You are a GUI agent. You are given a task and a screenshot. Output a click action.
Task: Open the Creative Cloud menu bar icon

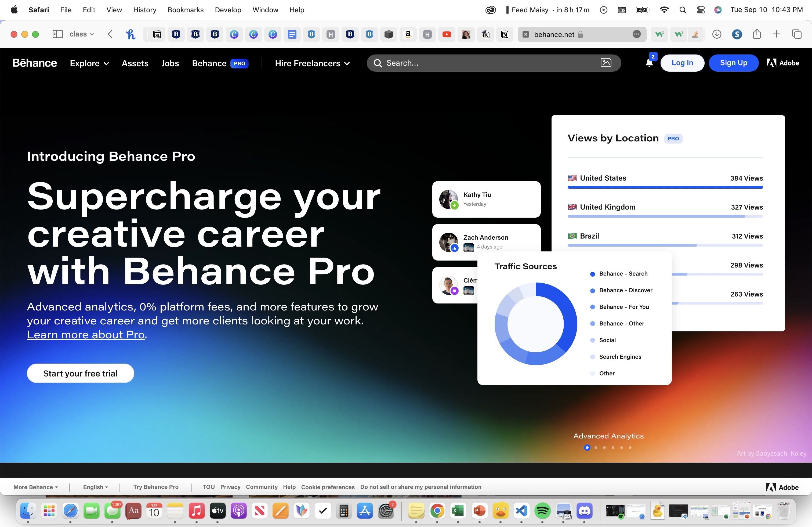491,10
